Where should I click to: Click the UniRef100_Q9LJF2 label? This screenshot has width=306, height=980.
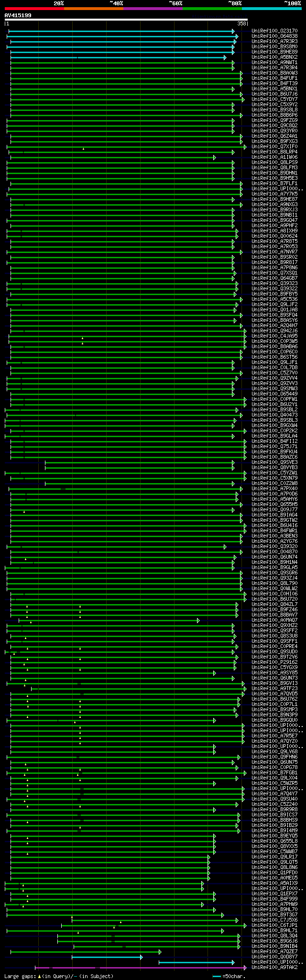[274, 305]
